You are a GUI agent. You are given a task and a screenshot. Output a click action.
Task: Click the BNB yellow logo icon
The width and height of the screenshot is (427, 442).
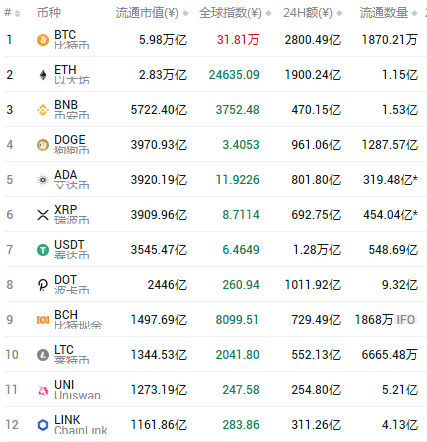tap(43, 110)
